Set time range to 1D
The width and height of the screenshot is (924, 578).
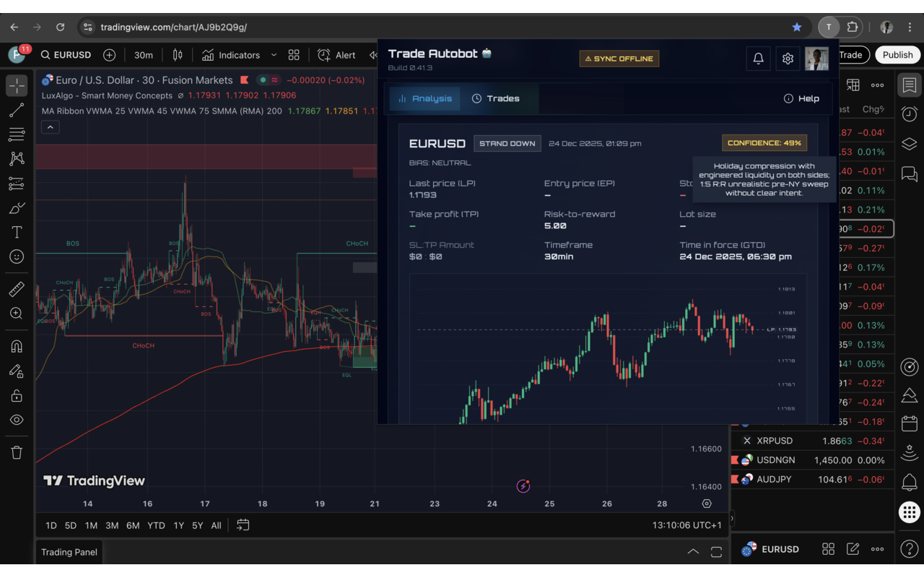[x=51, y=525]
